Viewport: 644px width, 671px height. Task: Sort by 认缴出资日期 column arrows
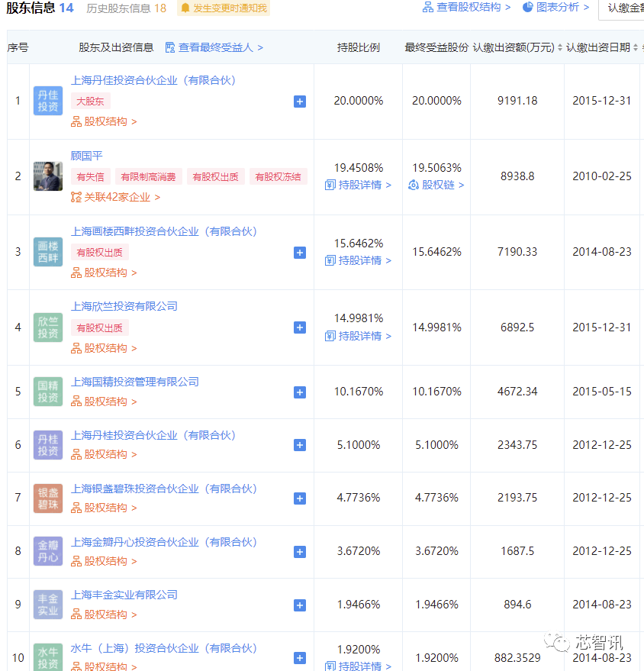(636, 47)
